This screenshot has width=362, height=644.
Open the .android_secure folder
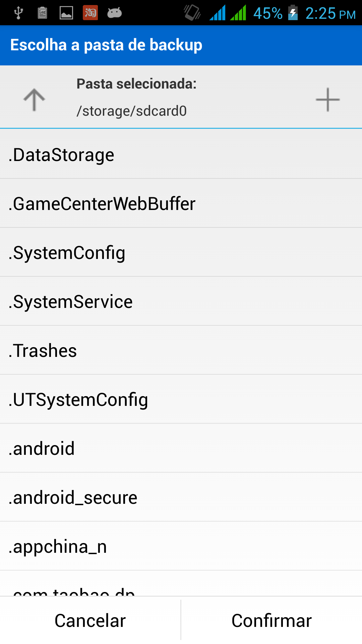coord(181,497)
